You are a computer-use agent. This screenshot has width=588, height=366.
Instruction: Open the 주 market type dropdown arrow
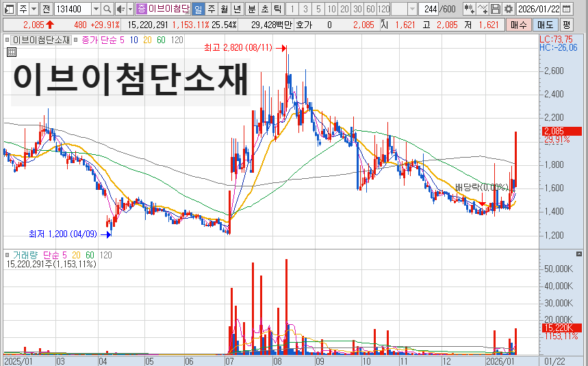[34, 9]
